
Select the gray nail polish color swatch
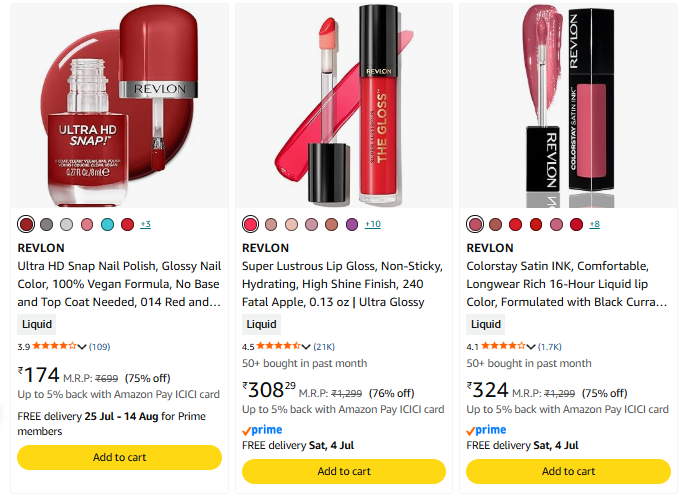pyautogui.click(x=46, y=224)
